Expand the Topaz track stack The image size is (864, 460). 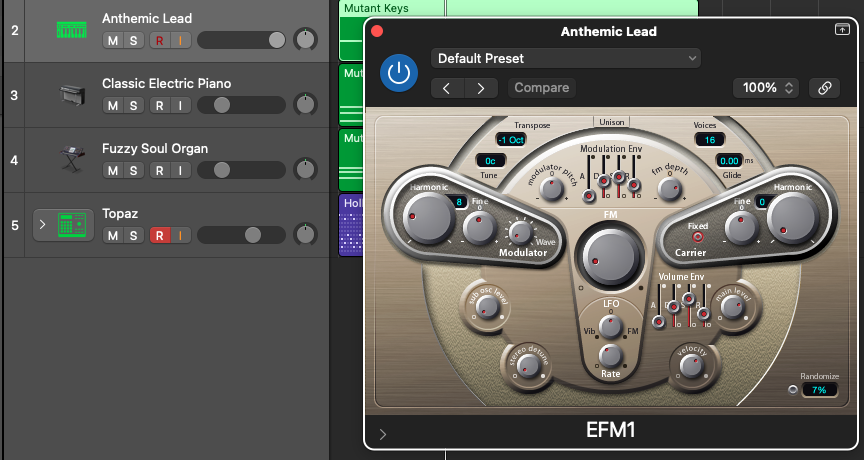pyautogui.click(x=42, y=225)
